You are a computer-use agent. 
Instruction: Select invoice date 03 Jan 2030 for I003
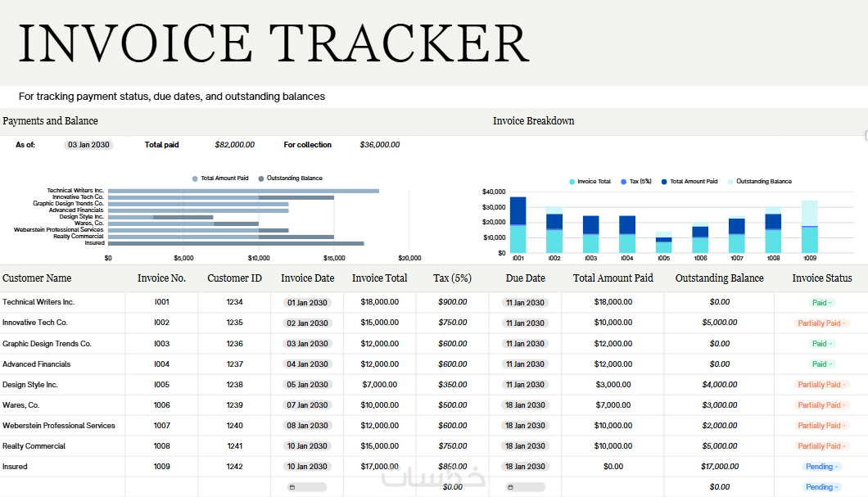[x=307, y=344]
